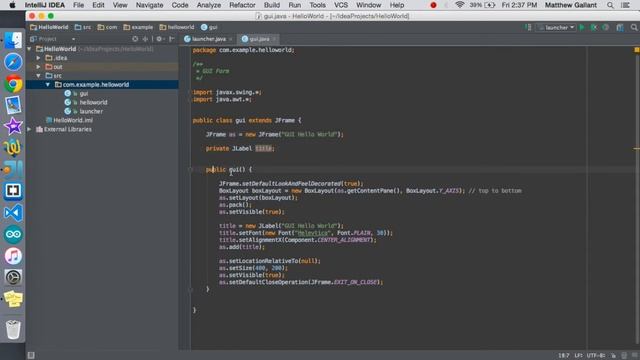Image resolution: width=640 pixels, height=360 pixels.
Task: Open Safari from the dock
Action: 13,62
